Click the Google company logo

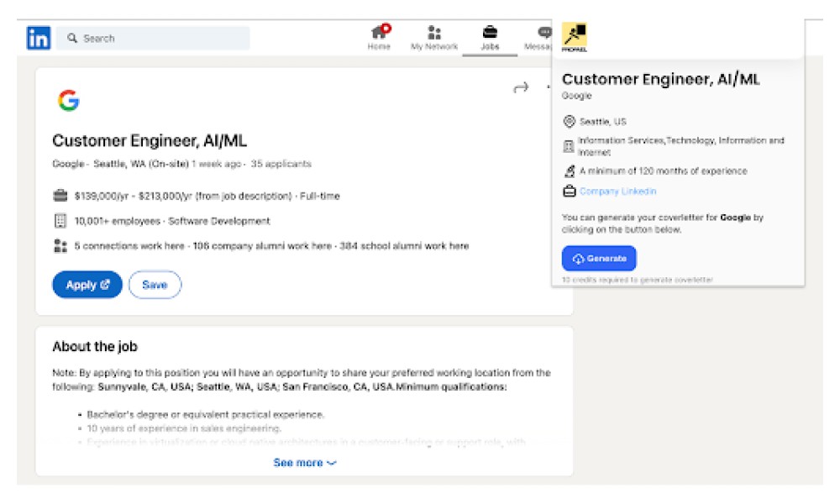(69, 101)
